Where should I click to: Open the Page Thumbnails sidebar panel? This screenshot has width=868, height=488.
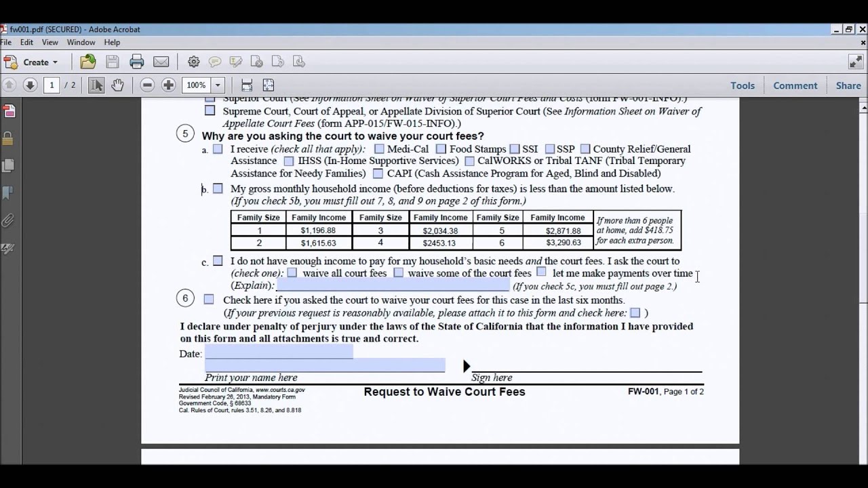tap(8, 165)
